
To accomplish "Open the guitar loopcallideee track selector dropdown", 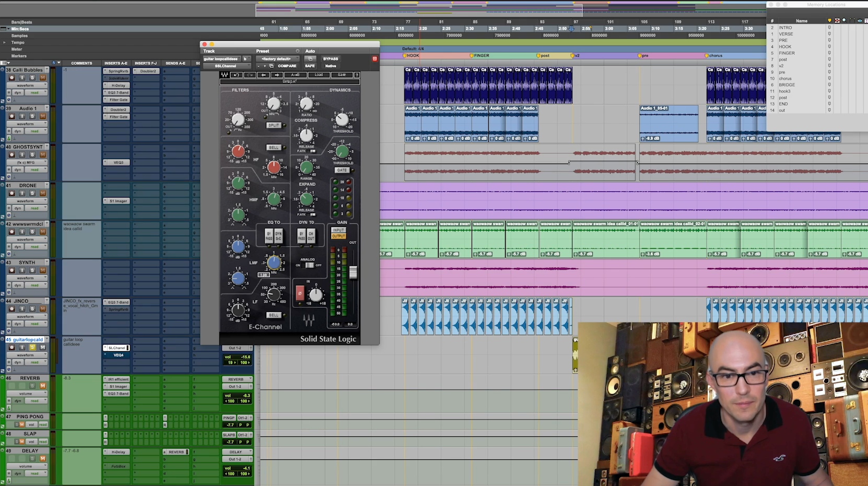I will tap(222, 59).
